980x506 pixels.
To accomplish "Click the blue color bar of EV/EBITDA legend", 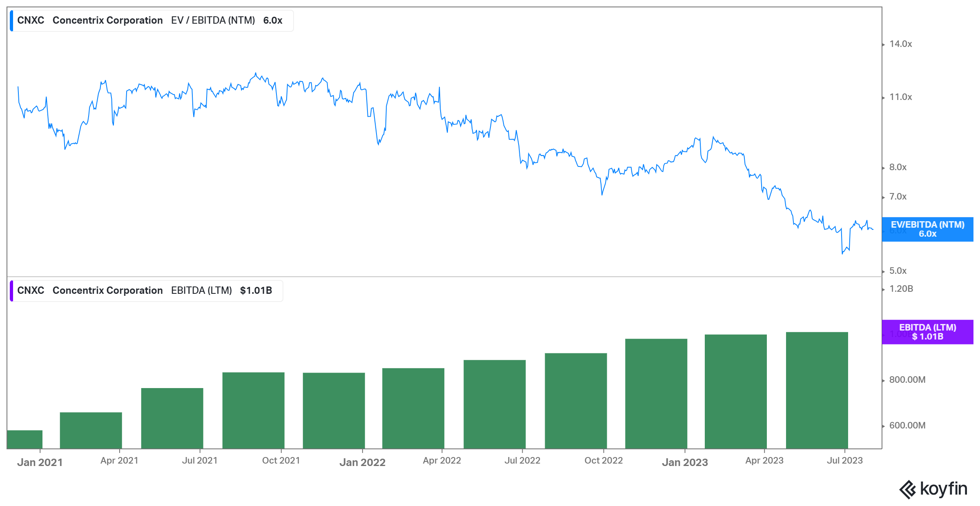I will [11, 20].
